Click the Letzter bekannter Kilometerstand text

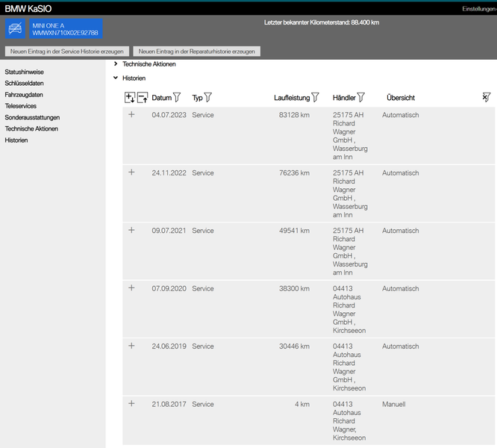coord(322,22)
